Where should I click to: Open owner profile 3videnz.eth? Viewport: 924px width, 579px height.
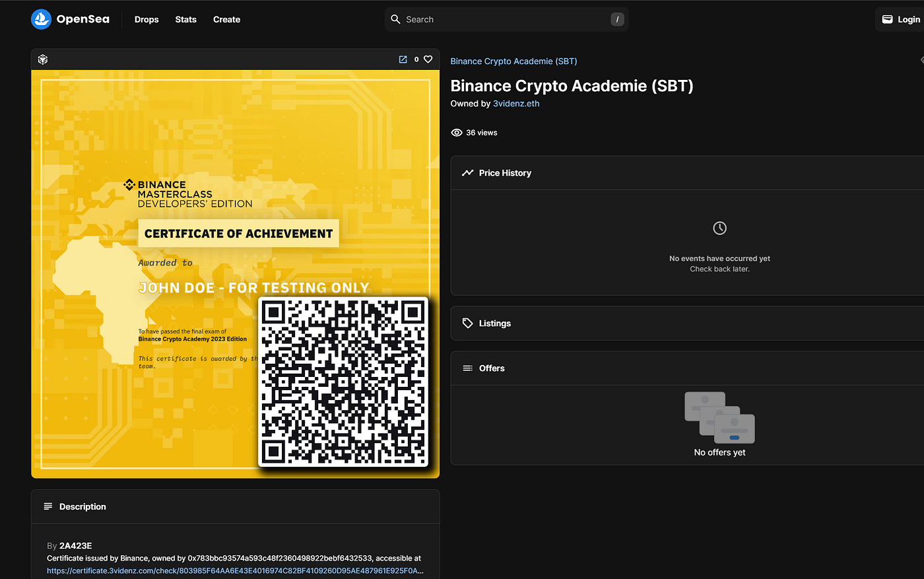pyautogui.click(x=516, y=104)
